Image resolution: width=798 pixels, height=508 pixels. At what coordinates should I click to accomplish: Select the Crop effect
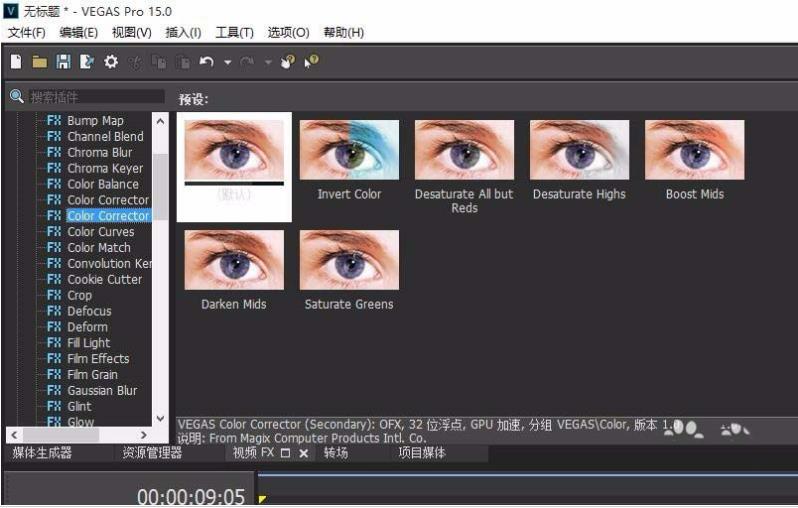pos(79,295)
